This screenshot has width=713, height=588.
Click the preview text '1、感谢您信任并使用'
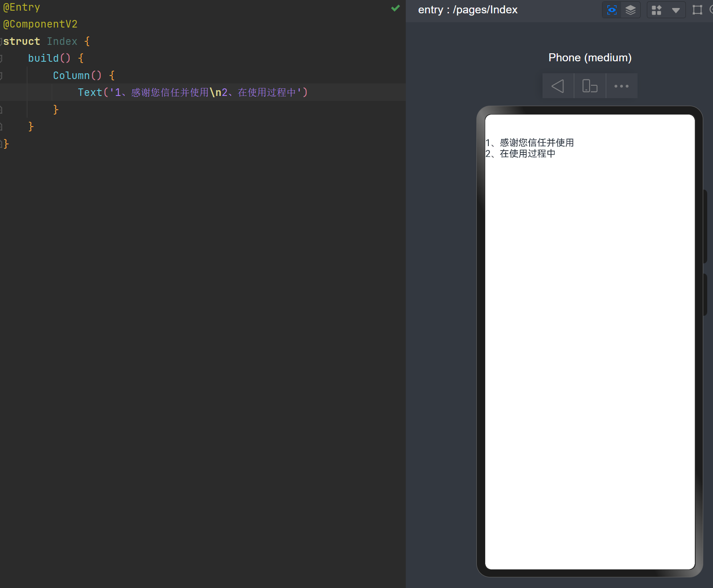click(530, 143)
